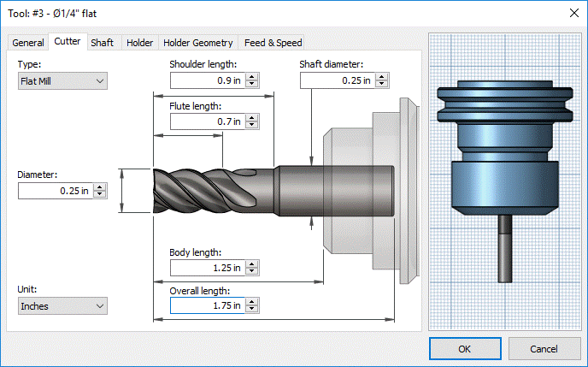
Task: Switch to the General tab
Action: 28,43
